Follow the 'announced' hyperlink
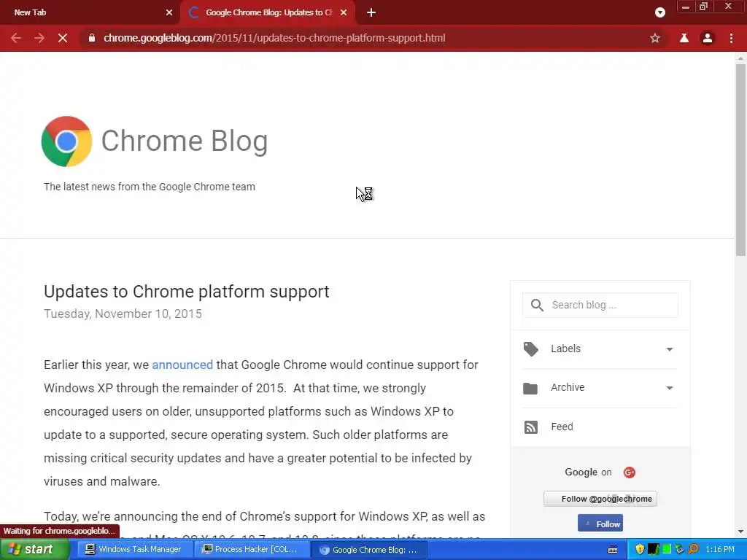This screenshot has height=560, width=747. (182, 365)
